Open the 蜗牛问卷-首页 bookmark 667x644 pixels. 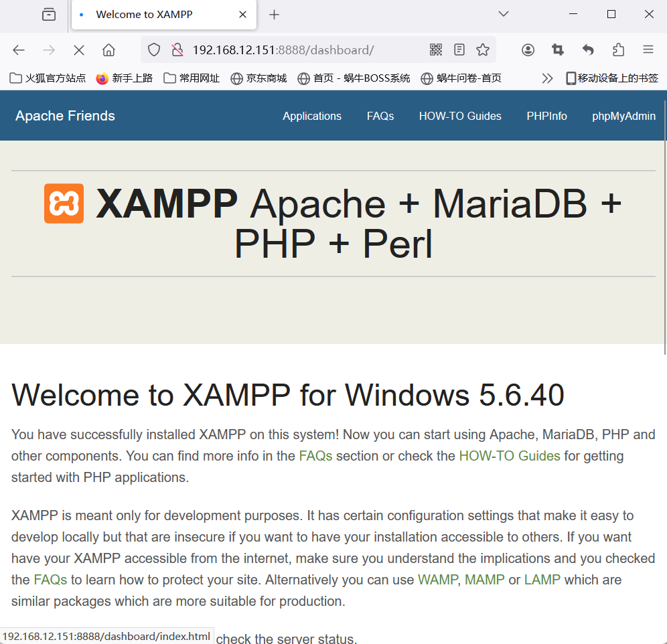point(461,78)
